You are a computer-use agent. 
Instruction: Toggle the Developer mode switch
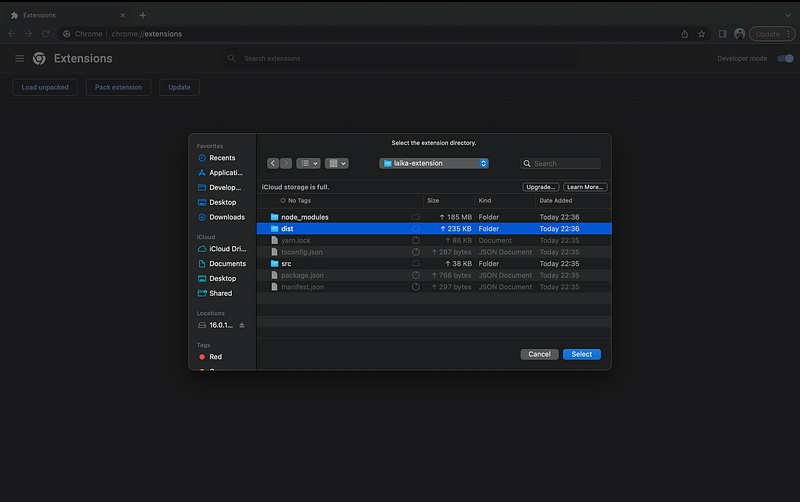point(785,59)
